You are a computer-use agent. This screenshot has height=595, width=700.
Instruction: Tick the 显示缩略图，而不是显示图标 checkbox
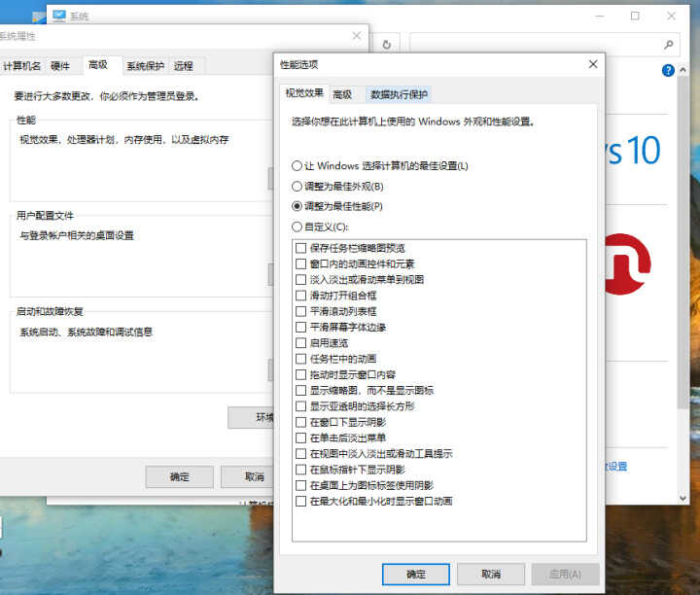coord(300,390)
